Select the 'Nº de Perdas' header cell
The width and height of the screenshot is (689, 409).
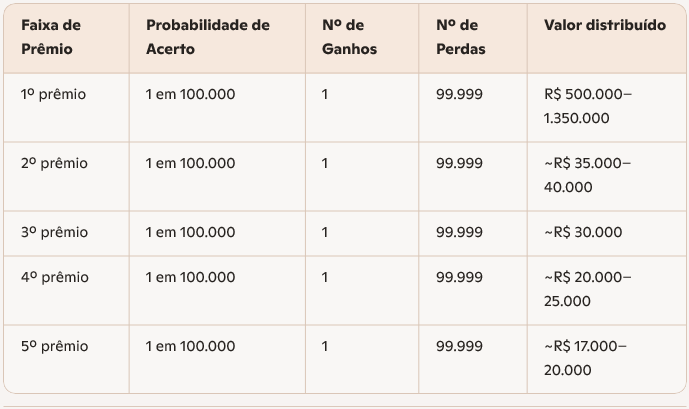(x=460, y=36)
